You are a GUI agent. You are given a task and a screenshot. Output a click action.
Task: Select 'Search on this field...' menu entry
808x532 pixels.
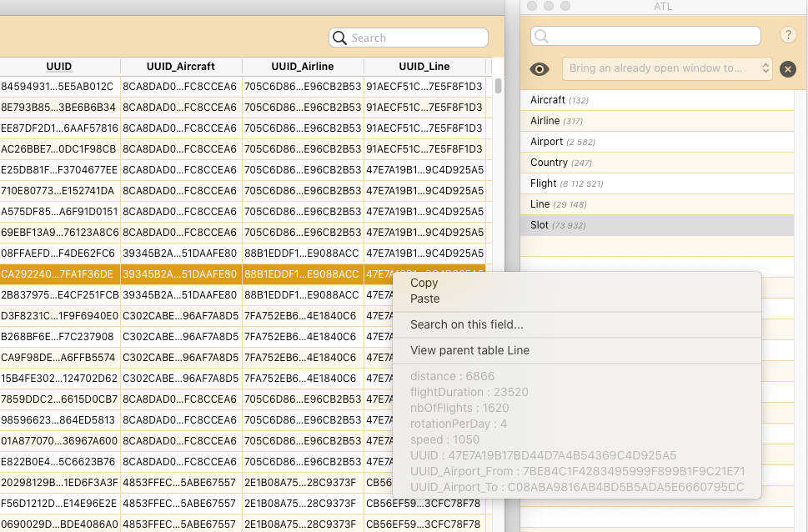pyautogui.click(x=467, y=324)
